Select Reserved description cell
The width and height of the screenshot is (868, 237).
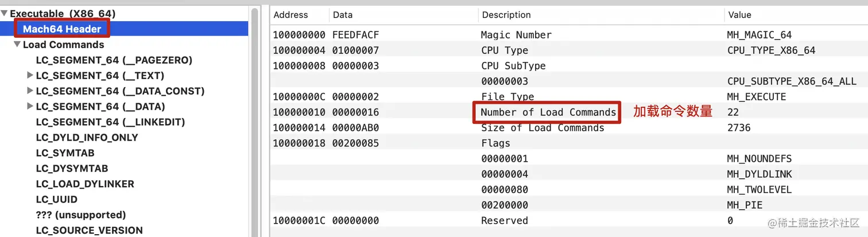505,220
